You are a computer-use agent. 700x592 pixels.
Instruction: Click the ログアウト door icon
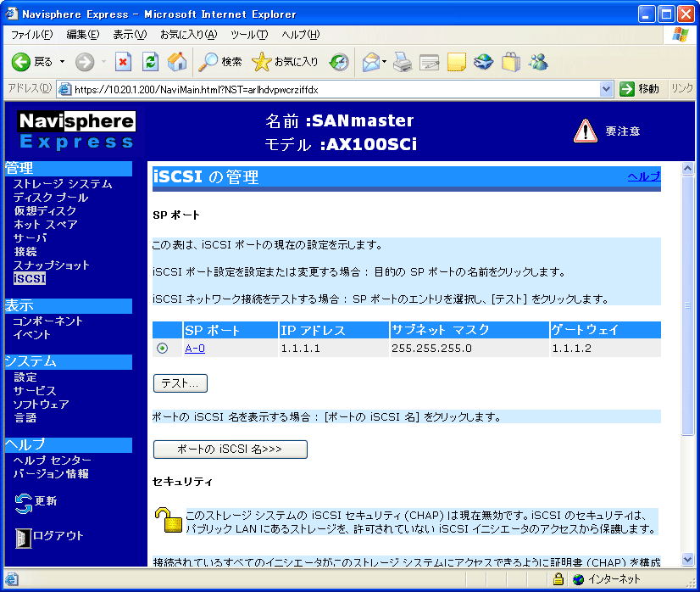click(24, 536)
